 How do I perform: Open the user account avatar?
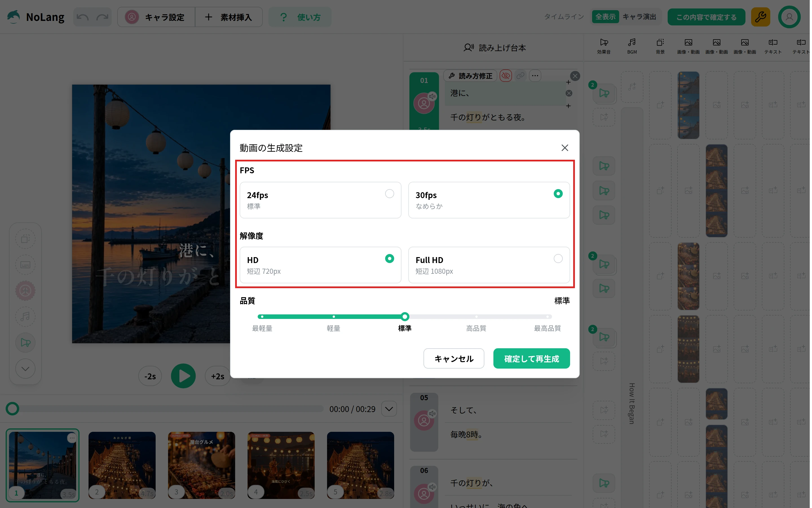[789, 17]
